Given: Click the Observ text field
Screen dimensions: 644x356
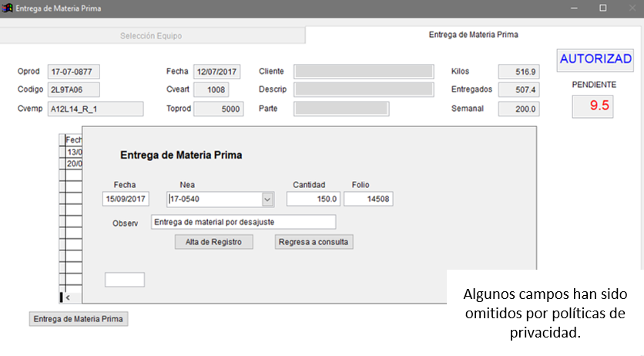Looking at the screenshot, I should pos(243,222).
